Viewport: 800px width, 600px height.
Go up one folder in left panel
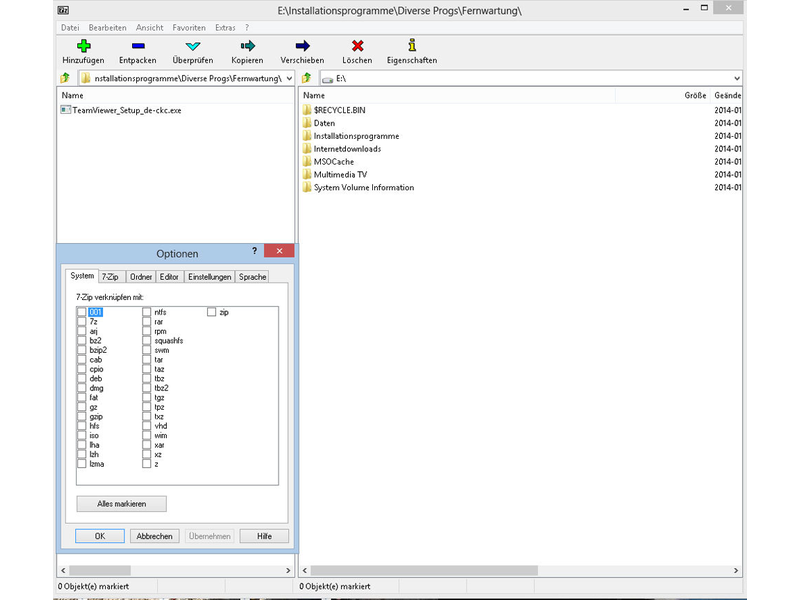coord(65,78)
